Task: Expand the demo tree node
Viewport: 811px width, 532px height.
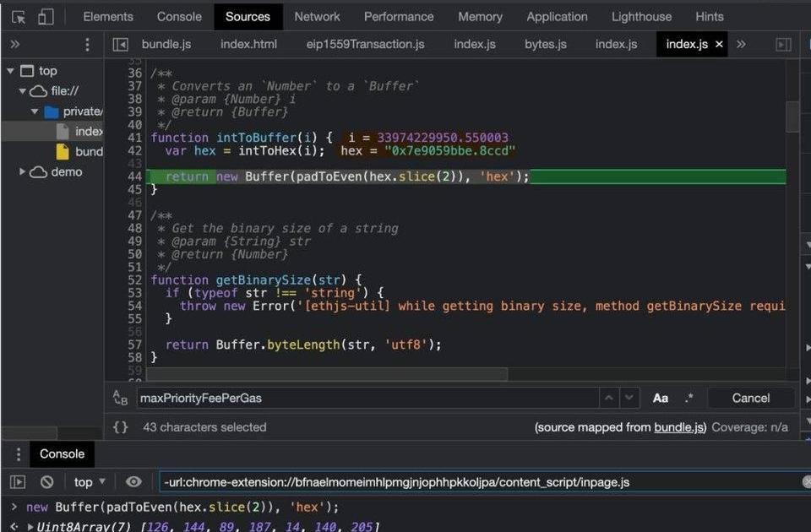Action: click(x=23, y=172)
